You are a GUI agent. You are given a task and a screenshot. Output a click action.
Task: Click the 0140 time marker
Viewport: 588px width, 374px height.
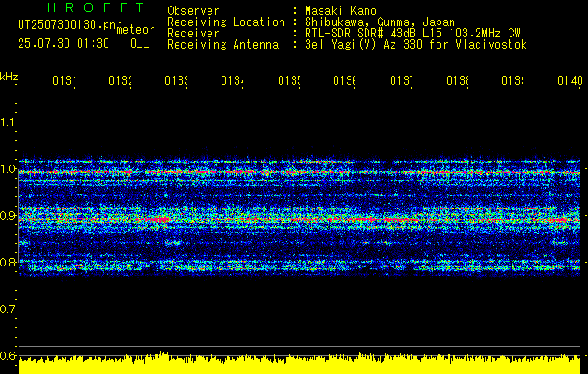pos(570,81)
